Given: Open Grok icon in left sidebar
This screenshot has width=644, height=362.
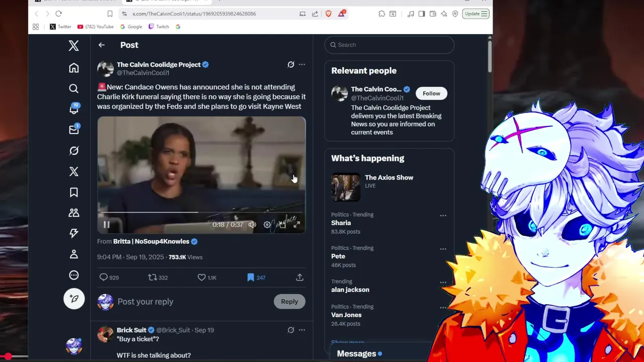Looking at the screenshot, I should point(74,151).
